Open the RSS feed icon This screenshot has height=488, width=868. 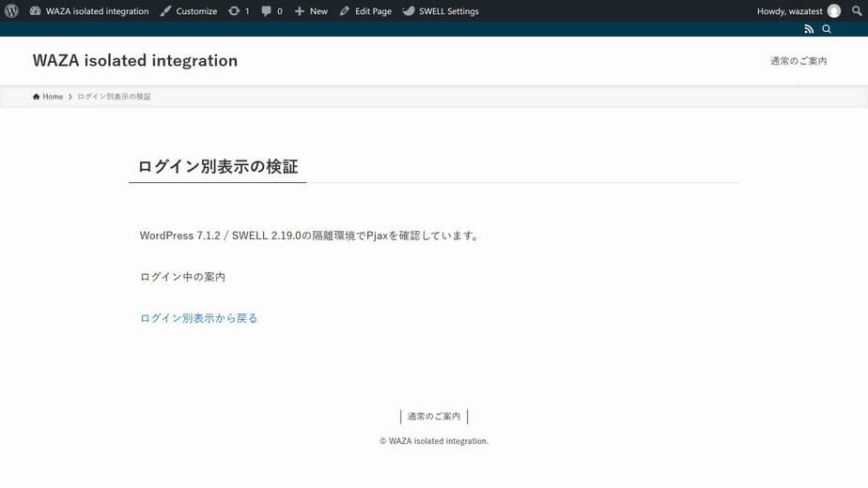click(809, 29)
